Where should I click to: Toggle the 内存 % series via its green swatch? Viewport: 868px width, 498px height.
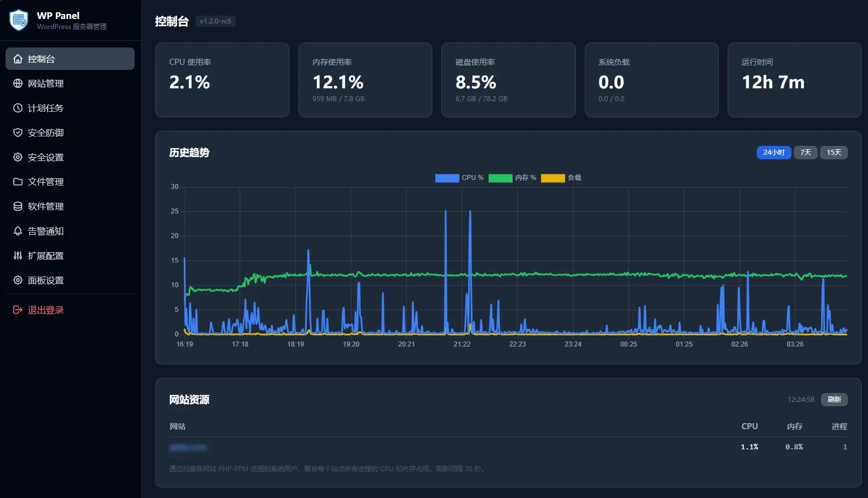(500, 178)
